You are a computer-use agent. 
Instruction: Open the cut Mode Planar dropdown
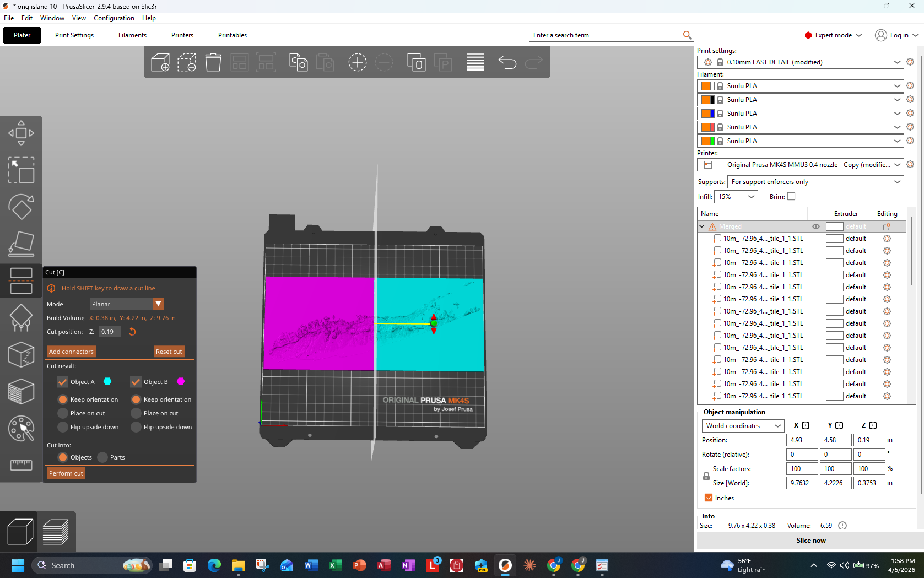click(127, 304)
